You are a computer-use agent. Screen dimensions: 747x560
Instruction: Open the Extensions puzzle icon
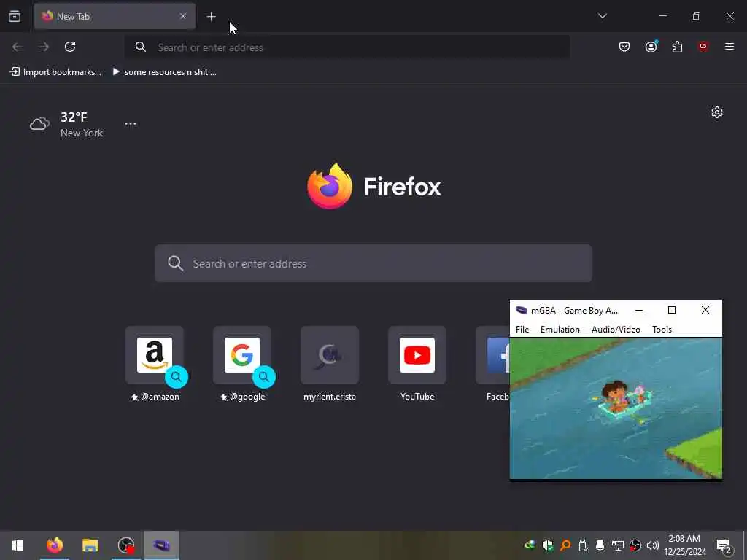[677, 47]
